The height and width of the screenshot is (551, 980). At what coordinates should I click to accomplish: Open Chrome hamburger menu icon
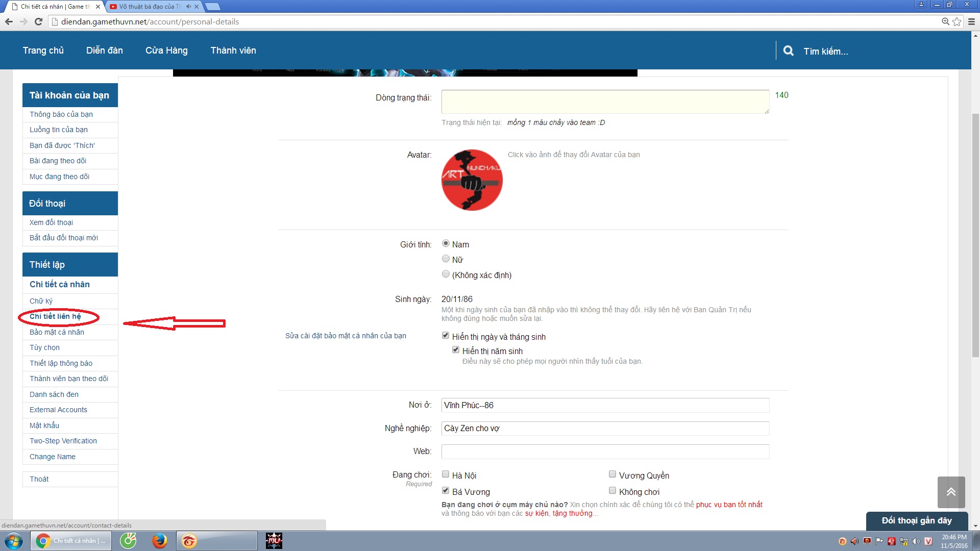tap(971, 21)
